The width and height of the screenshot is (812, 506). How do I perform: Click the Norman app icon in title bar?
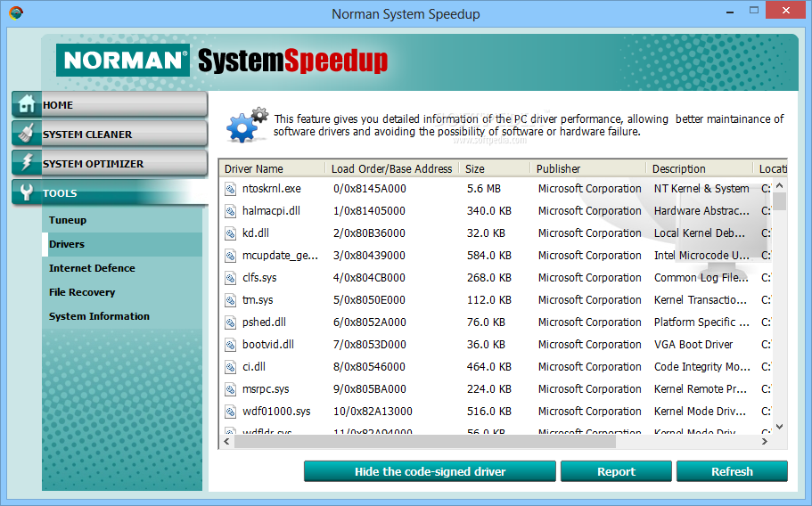pos(16,13)
